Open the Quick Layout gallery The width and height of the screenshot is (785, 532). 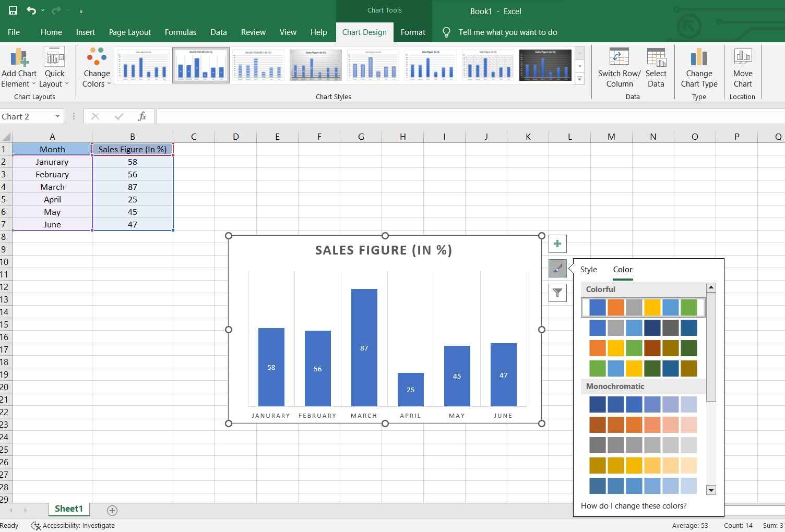54,68
